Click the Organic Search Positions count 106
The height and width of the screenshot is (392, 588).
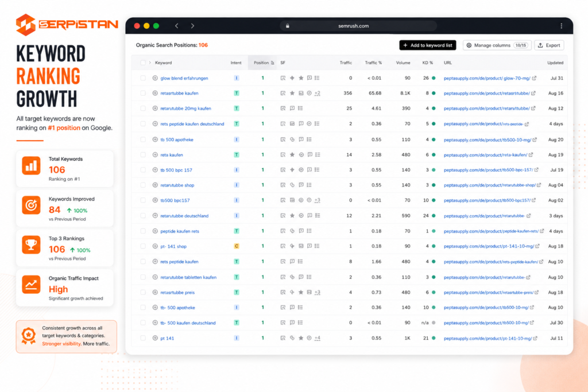coord(203,45)
